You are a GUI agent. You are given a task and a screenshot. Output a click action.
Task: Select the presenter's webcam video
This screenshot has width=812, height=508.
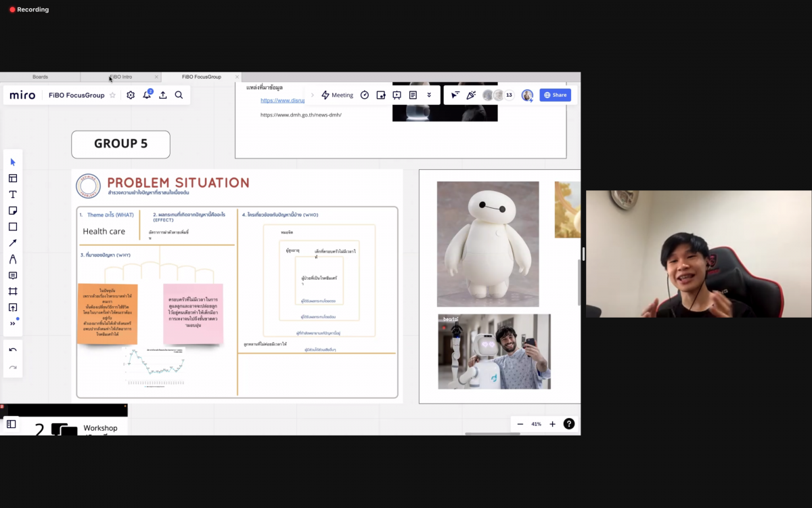[x=699, y=254]
